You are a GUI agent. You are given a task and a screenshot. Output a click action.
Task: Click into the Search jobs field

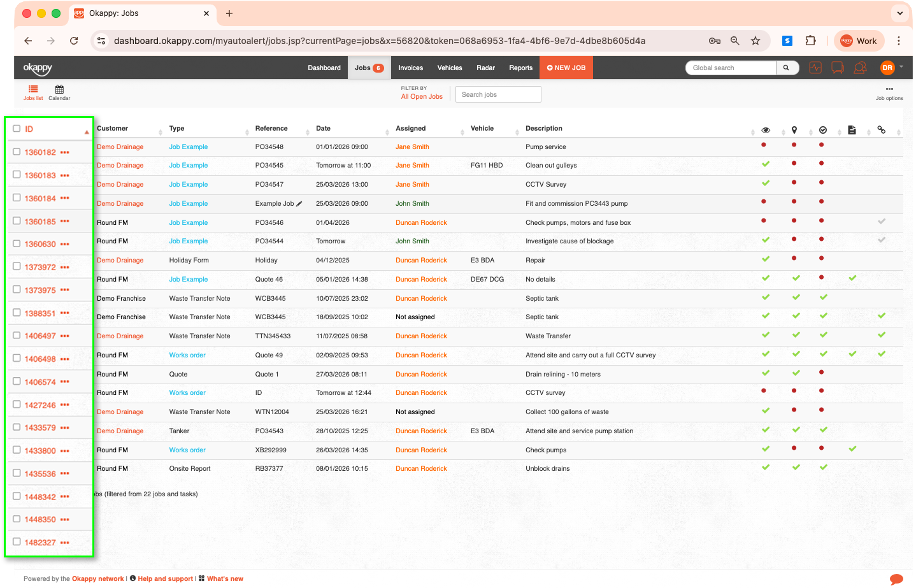[x=498, y=94]
